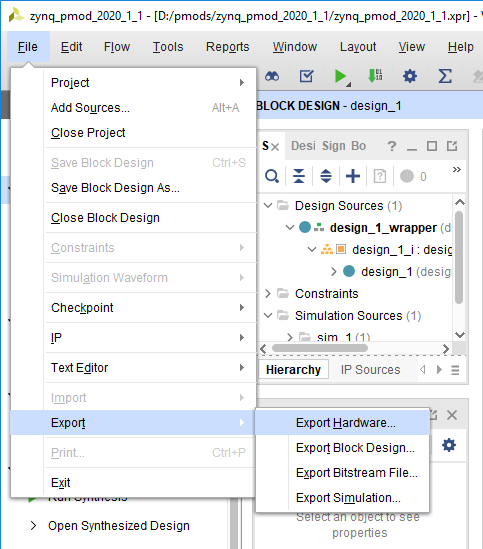Viewport: 483px width, 549px height.
Task: Click the document question-mark icon in Sources
Action: coord(380,176)
